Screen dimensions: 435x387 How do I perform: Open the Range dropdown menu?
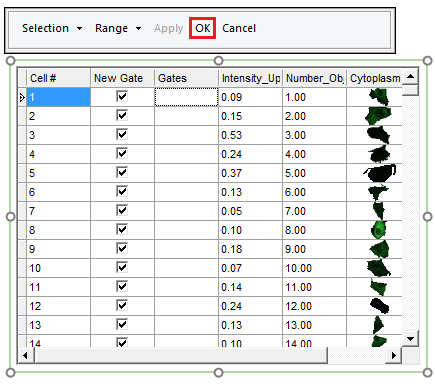[x=118, y=28]
